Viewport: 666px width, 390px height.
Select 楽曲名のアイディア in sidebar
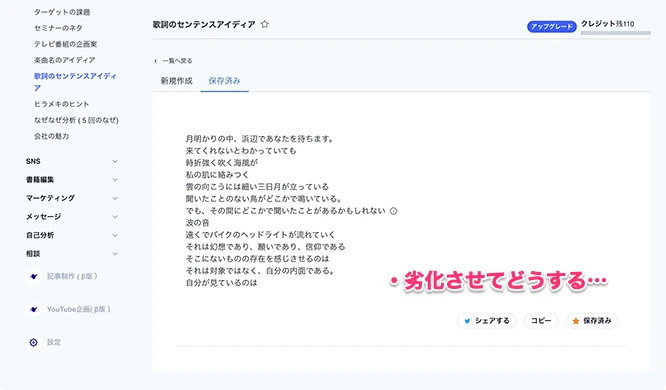(x=65, y=60)
